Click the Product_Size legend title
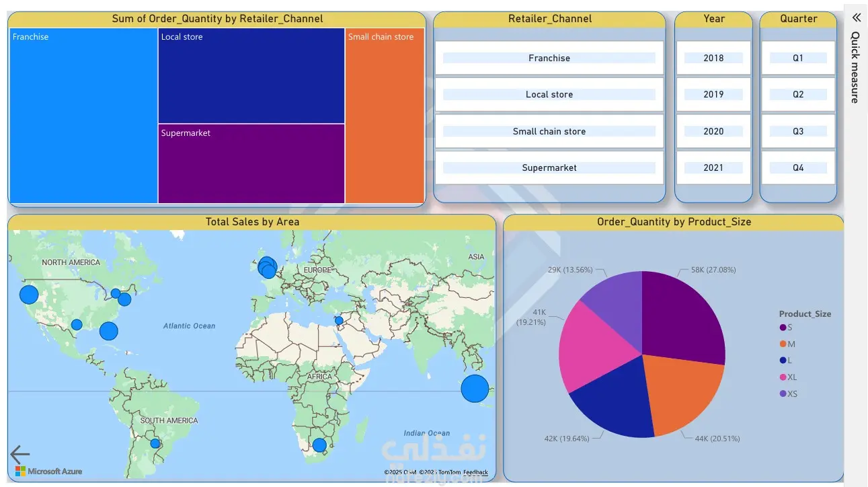 coord(805,314)
